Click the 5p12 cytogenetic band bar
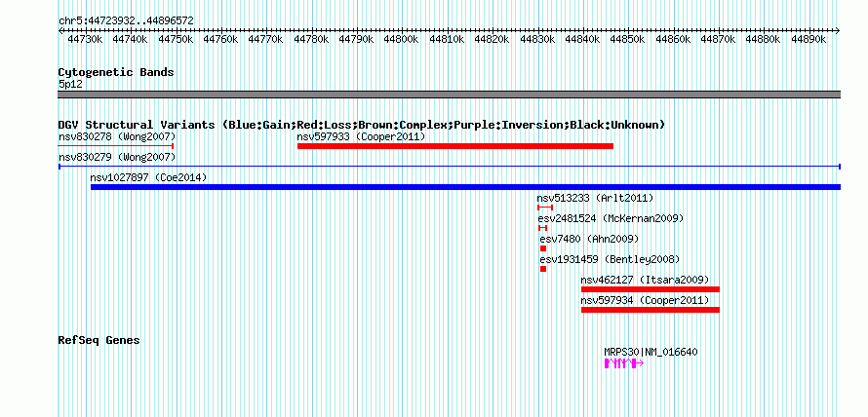868x417 pixels. click(x=450, y=95)
